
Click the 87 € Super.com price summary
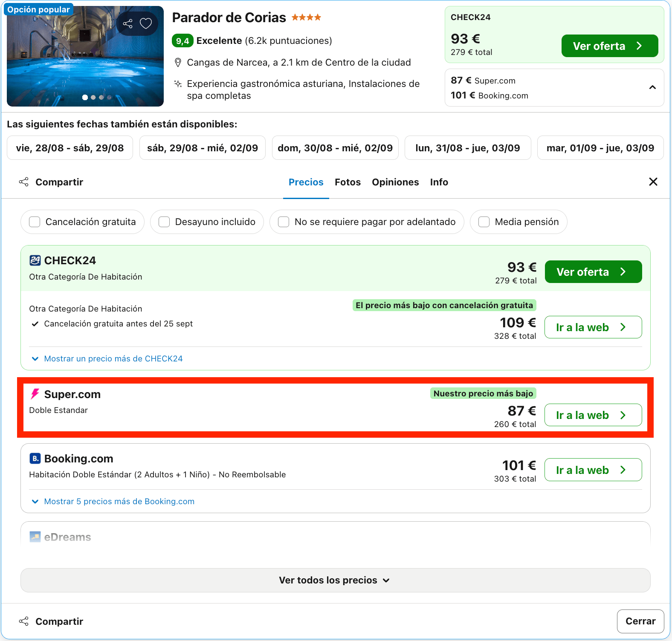point(483,81)
